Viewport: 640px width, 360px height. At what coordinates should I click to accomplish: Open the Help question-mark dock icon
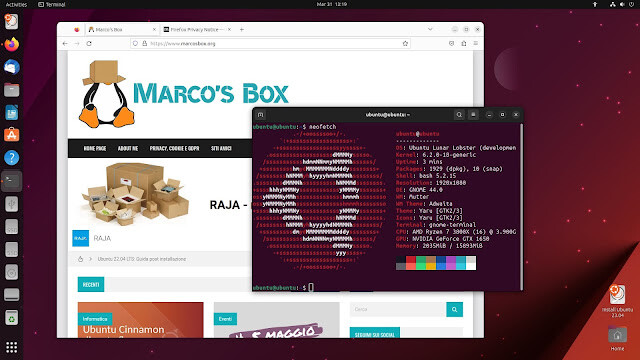pos(11,158)
